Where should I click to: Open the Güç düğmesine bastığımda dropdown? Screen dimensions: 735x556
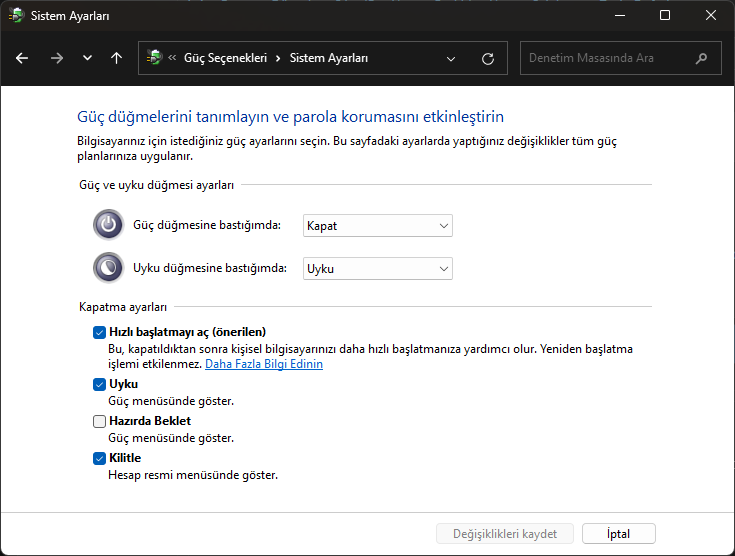click(377, 226)
